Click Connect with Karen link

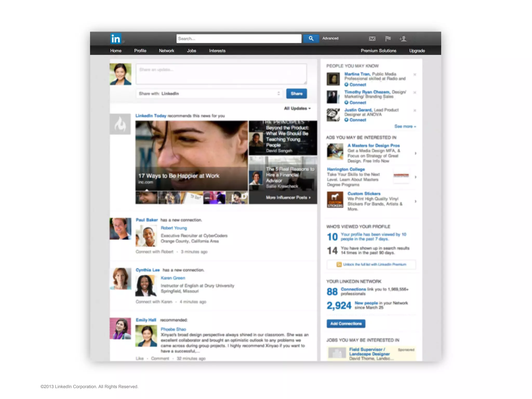point(154,302)
